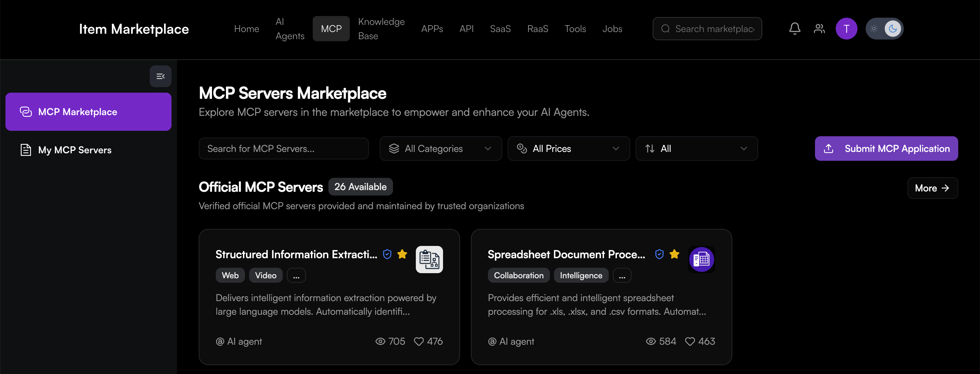Expand the All Categories dropdown
980x374 pixels.
[x=441, y=149]
